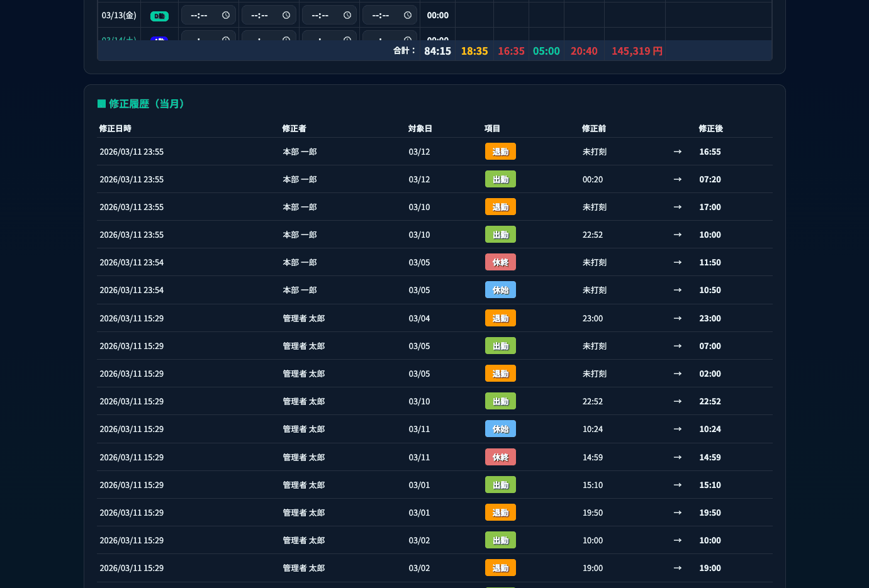Click the green 出勤 badge for 03/01
869x588 pixels.
click(x=500, y=485)
